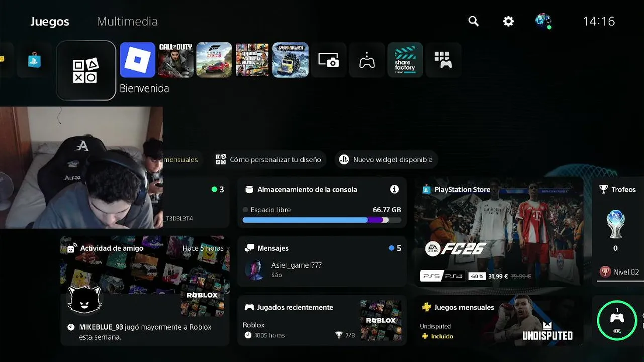This screenshot has width=644, height=362.
Task: Launch the Grand Theft Auto tile
Action: click(252, 60)
